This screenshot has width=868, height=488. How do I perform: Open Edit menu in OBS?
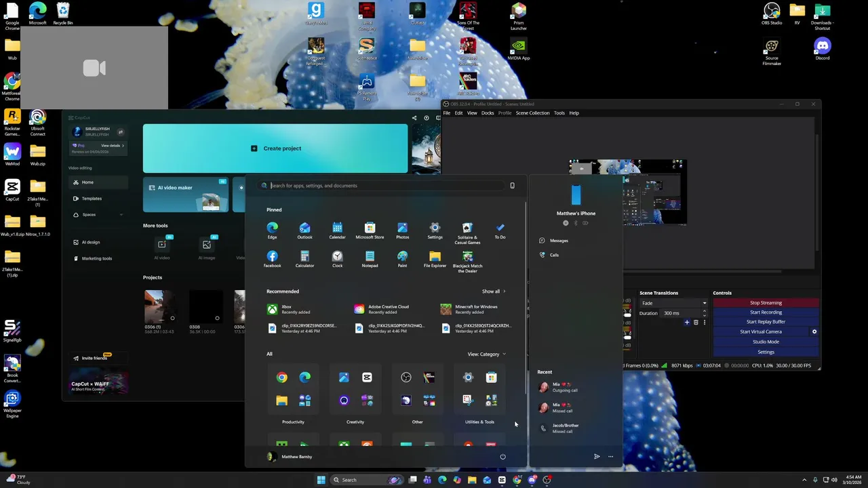(458, 113)
